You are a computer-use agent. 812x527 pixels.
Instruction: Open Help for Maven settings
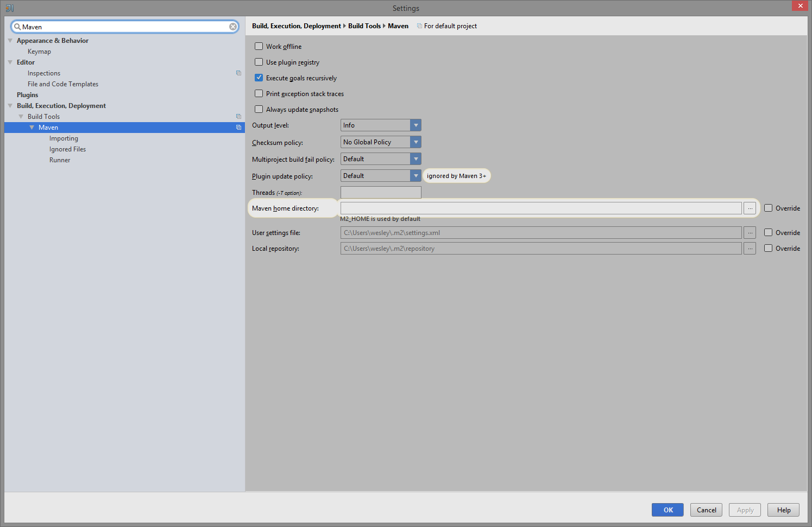point(783,510)
